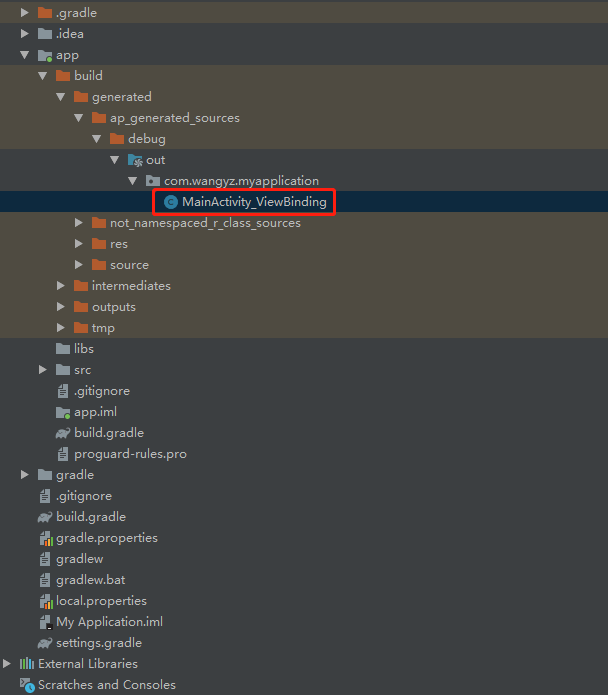Click the generated folder icon

point(81,97)
